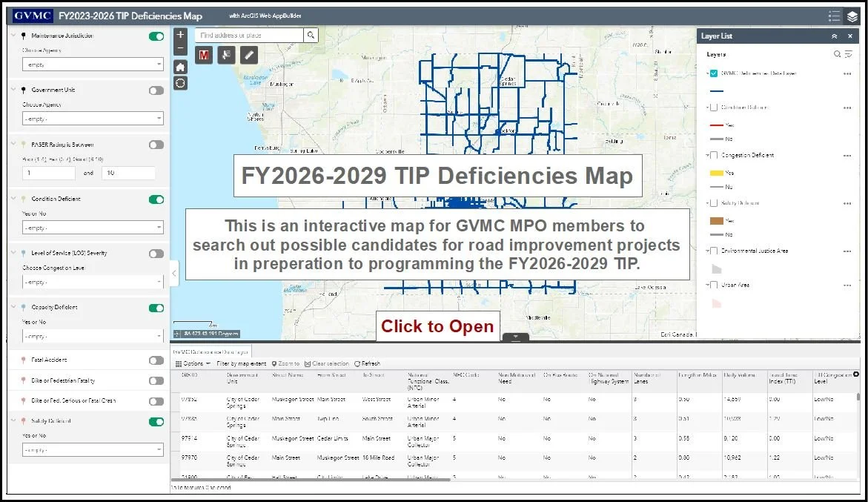Enable Bike or Pedestrian Fatality filter
The height and width of the screenshot is (502, 868).
tap(156, 381)
